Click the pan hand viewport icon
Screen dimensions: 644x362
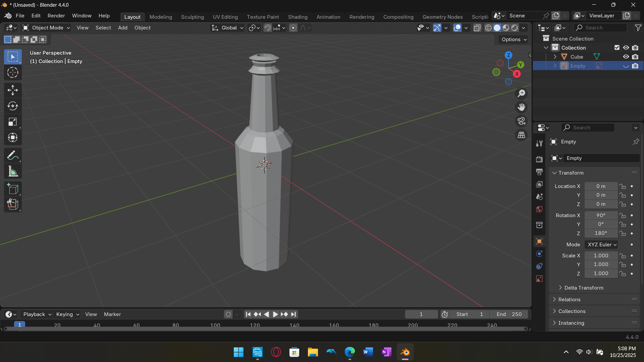521,107
